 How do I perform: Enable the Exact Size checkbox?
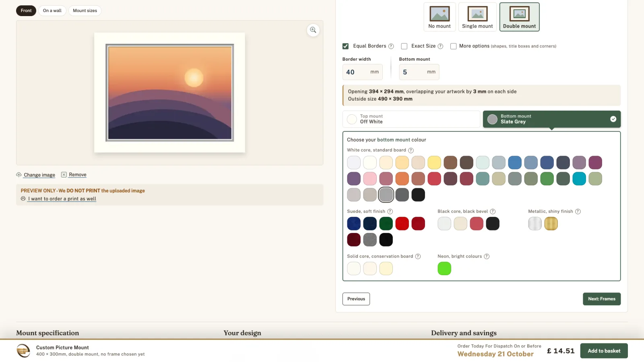[x=404, y=46]
